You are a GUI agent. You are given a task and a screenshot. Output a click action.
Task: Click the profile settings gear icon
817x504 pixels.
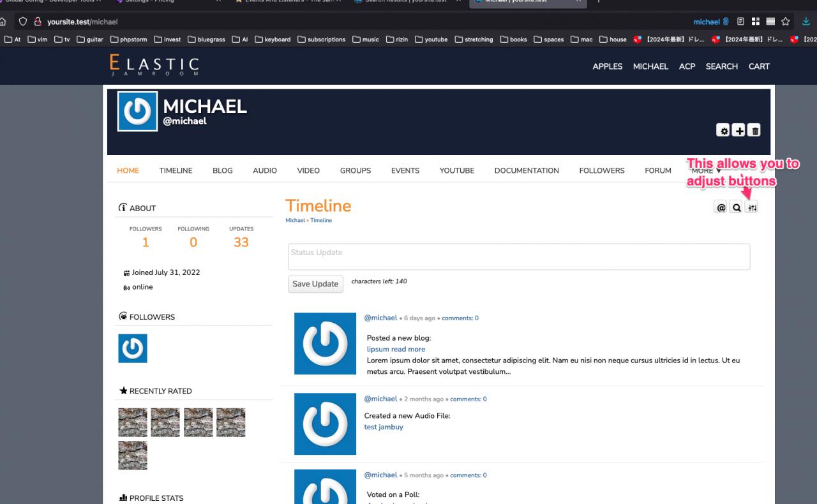[x=723, y=130]
